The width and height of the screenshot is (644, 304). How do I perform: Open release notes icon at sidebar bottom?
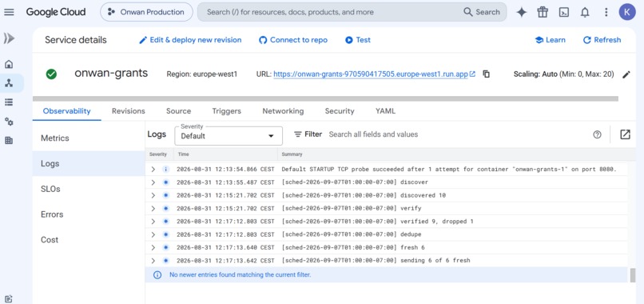pyautogui.click(x=9, y=298)
